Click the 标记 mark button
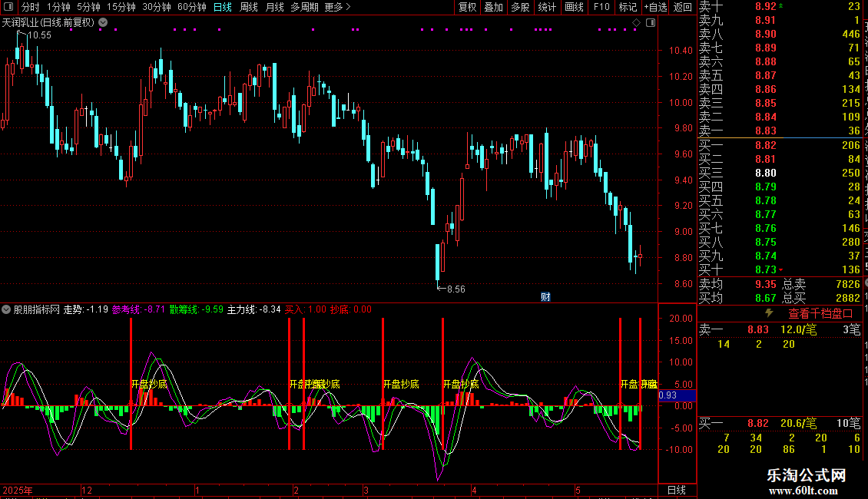 [628, 7]
